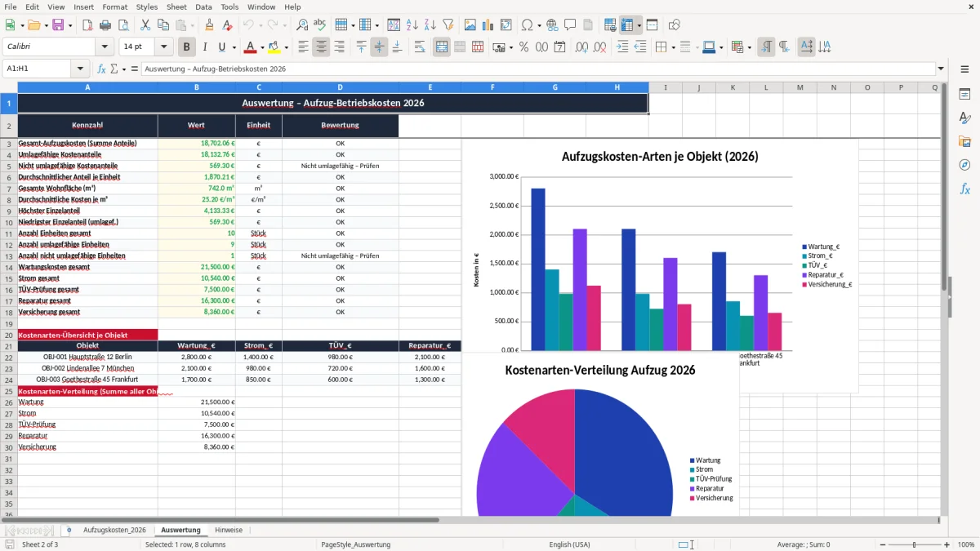Image resolution: width=980 pixels, height=551 pixels.
Task: Apply red Font Color swatch
Action: tap(250, 47)
